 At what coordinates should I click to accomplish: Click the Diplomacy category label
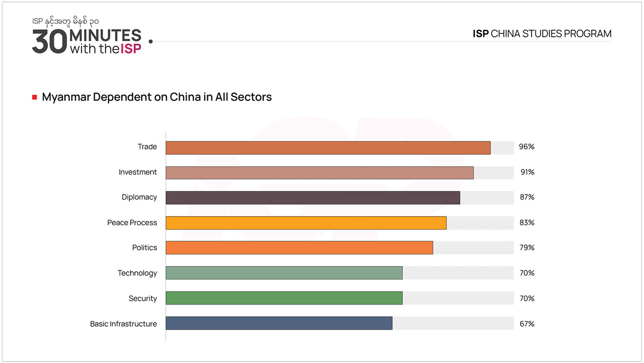139,197
